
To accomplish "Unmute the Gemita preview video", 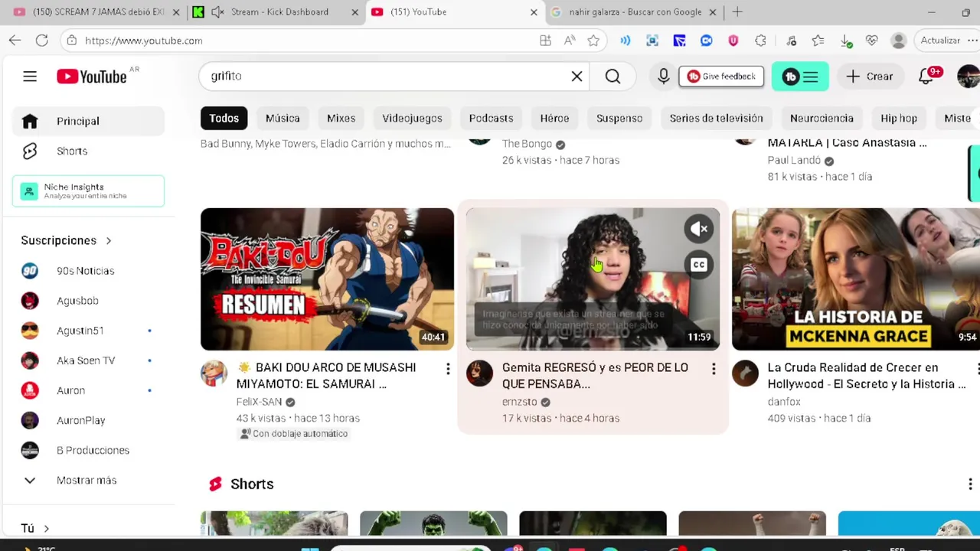I will point(699,229).
